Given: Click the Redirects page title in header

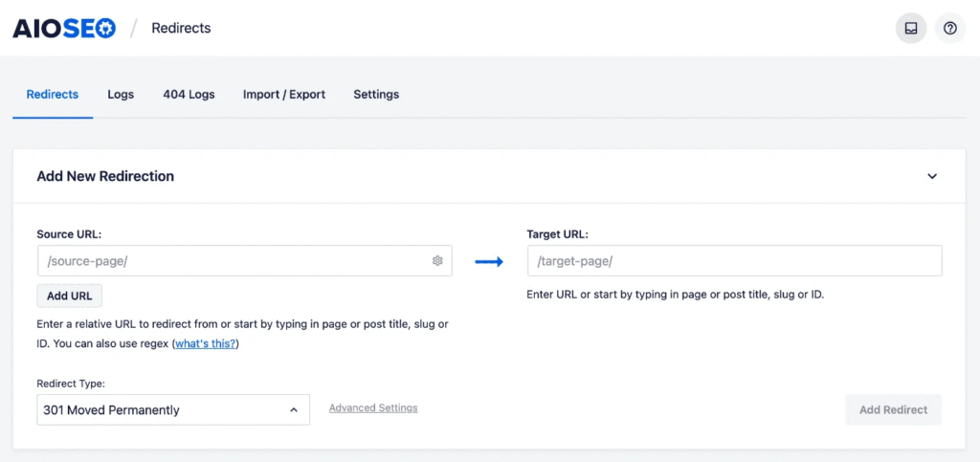Looking at the screenshot, I should [181, 29].
